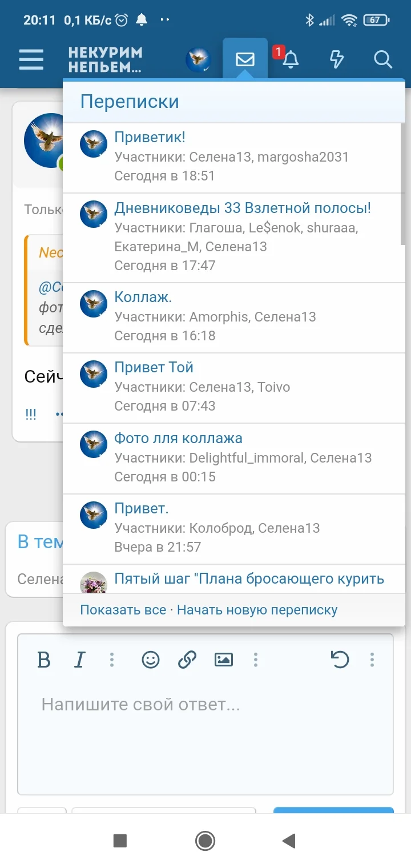
Task: Expand the overflow menu next to the undo icon
Action: pyautogui.click(x=370, y=660)
